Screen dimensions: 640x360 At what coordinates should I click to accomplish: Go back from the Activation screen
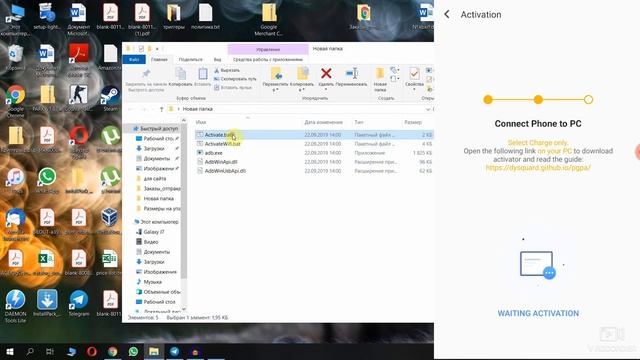pos(447,15)
